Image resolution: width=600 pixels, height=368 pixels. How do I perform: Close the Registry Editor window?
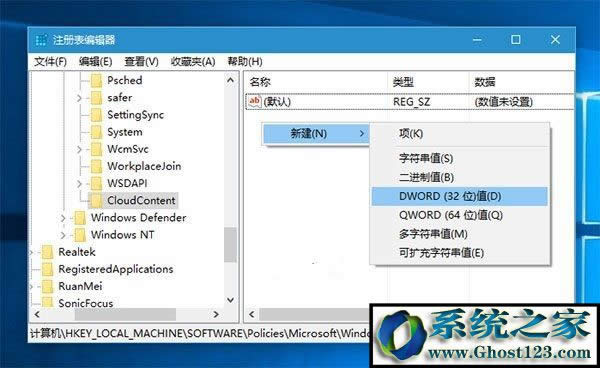tap(555, 40)
